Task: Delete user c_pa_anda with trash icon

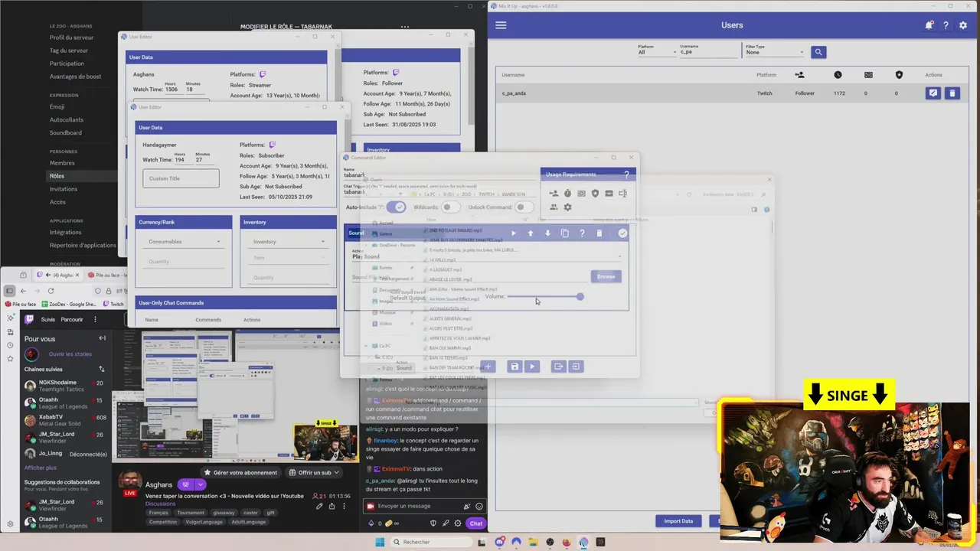Action: point(952,93)
